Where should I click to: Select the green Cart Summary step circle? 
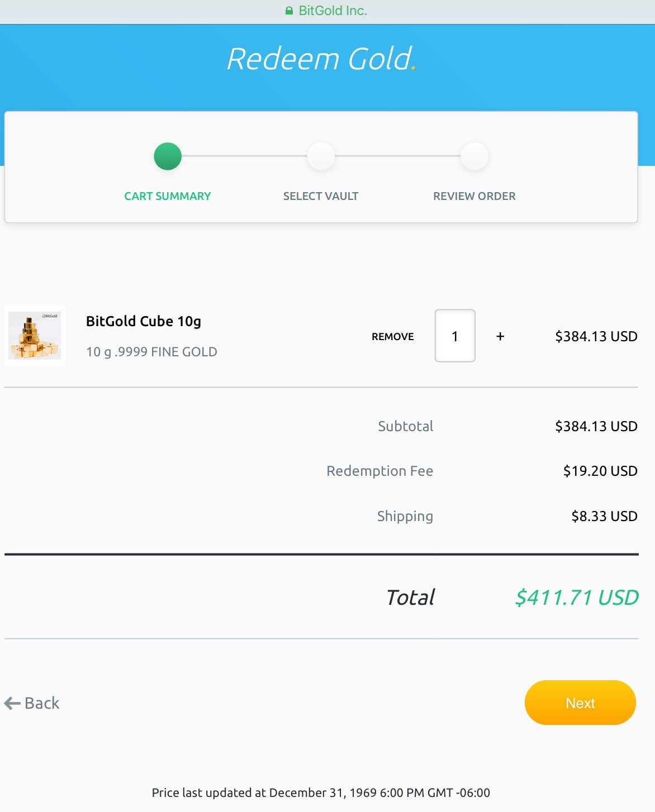click(168, 156)
